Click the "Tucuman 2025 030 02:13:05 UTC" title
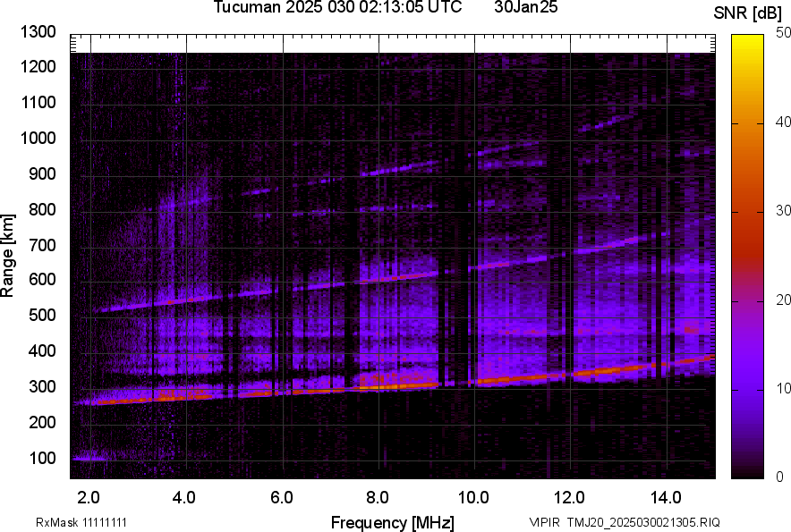791x532 pixels. coord(337,8)
